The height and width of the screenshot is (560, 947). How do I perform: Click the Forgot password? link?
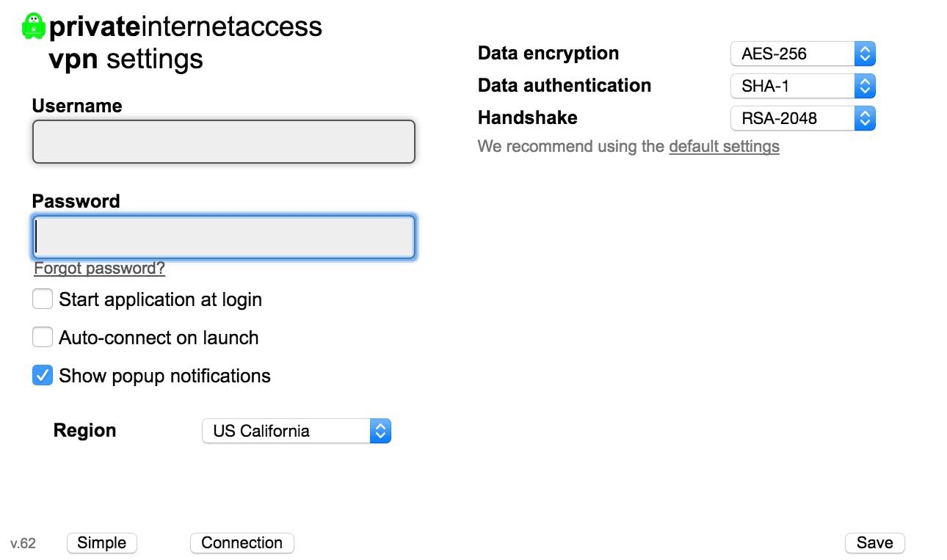click(x=100, y=269)
